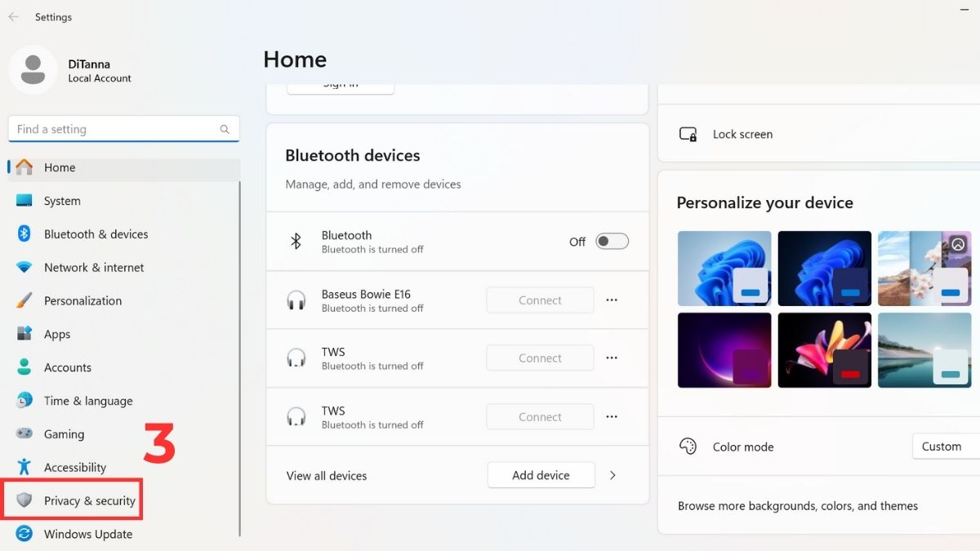Click the Gaming controller icon
This screenshot has height=551, width=980.
coord(24,434)
